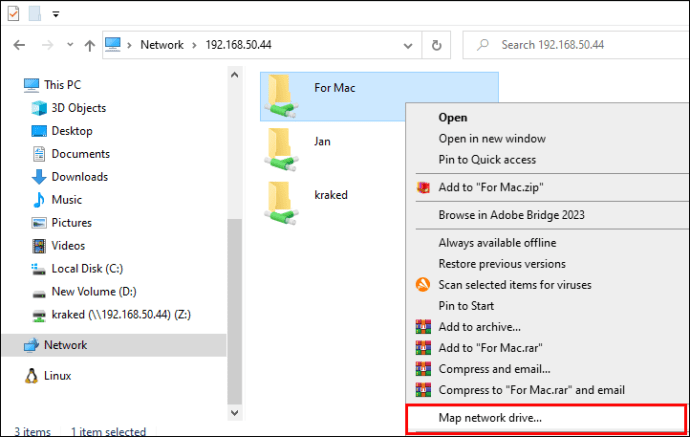
Task: Open 3D Objects in the sidebar
Action: click(x=79, y=108)
